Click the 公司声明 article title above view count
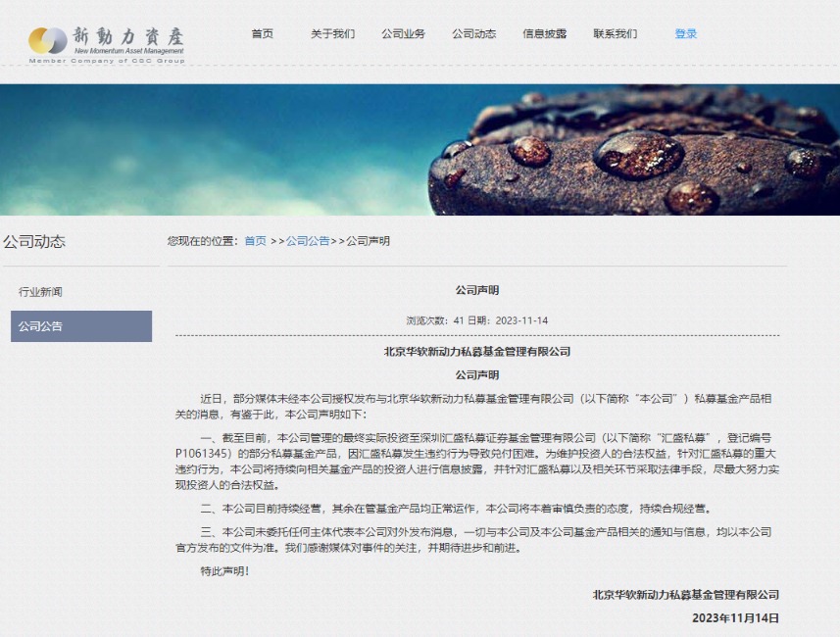Screen dimensions: 840x637 477,290
